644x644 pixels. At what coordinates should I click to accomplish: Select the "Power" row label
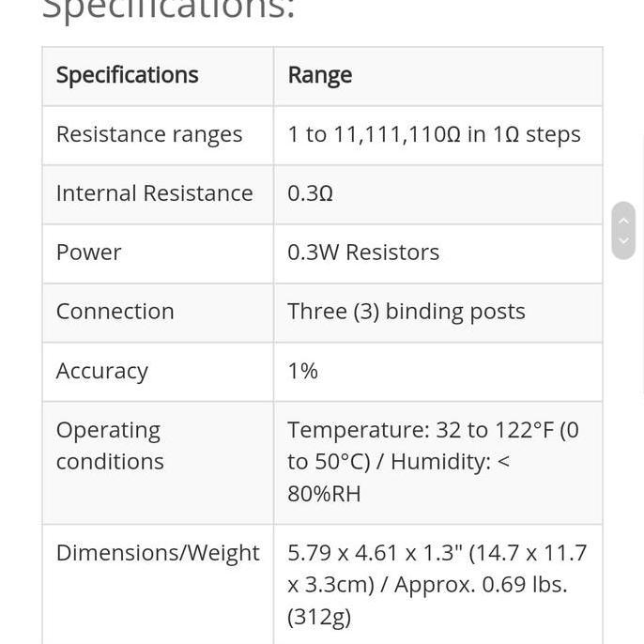point(89,253)
